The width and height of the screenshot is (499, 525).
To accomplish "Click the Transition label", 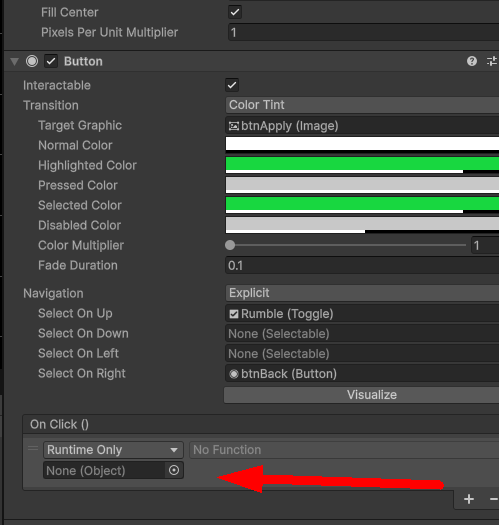I will [x=51, y=105].
